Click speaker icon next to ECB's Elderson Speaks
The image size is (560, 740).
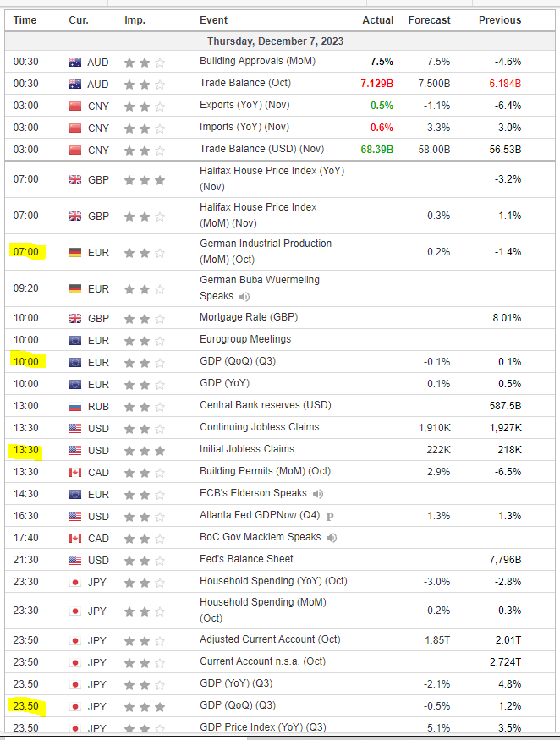pos(318,494)
